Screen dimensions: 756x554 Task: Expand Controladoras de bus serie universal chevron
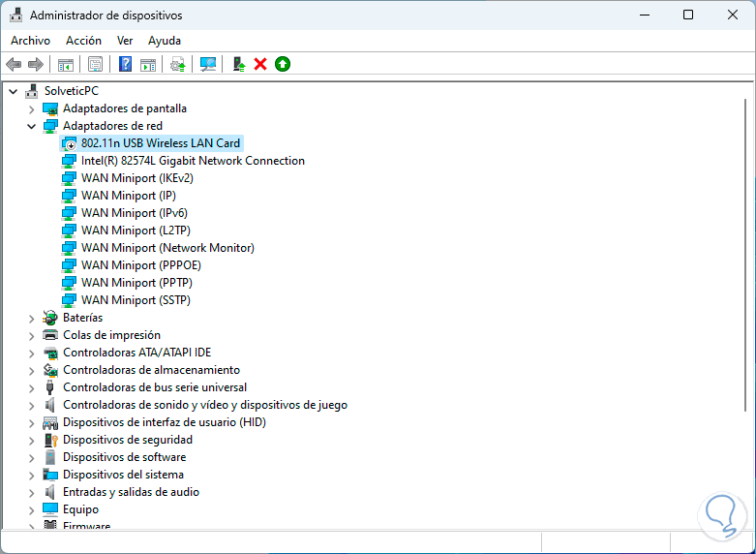click(x=31, y=387)
